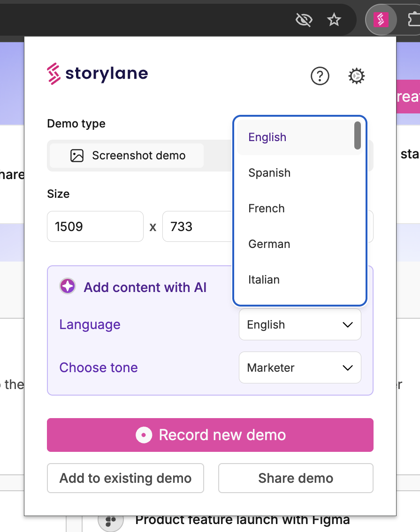Open settings via the gear icon
Image resolution: width=420 pixels, height=532 pixels.
click(357, 75)
